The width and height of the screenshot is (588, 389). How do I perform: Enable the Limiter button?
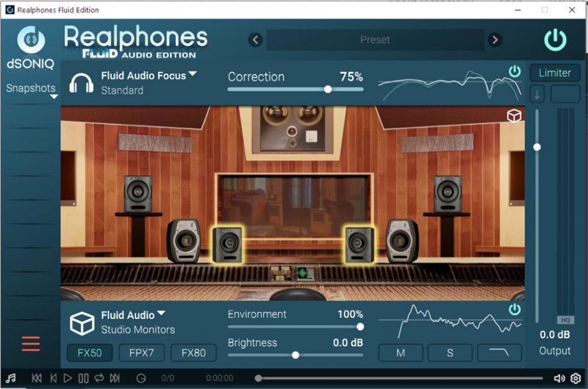coord(555,73)
